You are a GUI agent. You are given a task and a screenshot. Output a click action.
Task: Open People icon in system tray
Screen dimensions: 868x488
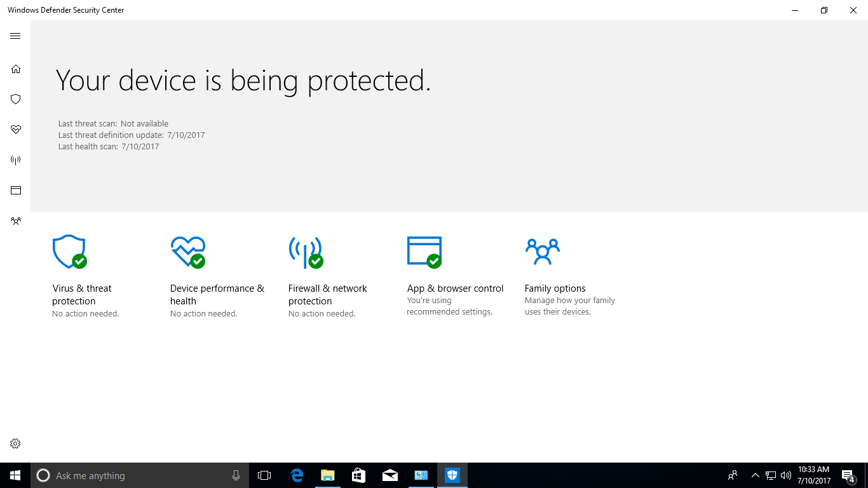point(733,475)
